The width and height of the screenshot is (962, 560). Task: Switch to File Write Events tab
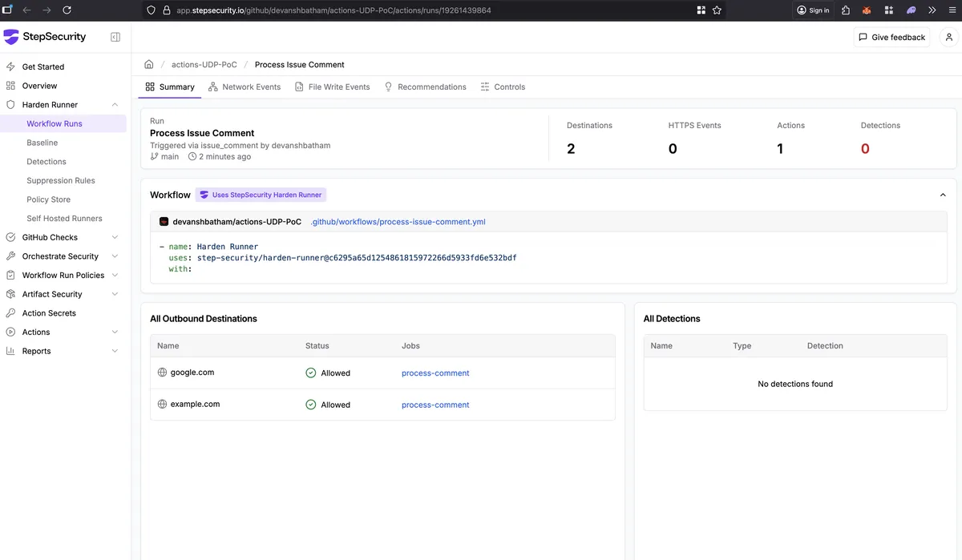tap(332, 87)
